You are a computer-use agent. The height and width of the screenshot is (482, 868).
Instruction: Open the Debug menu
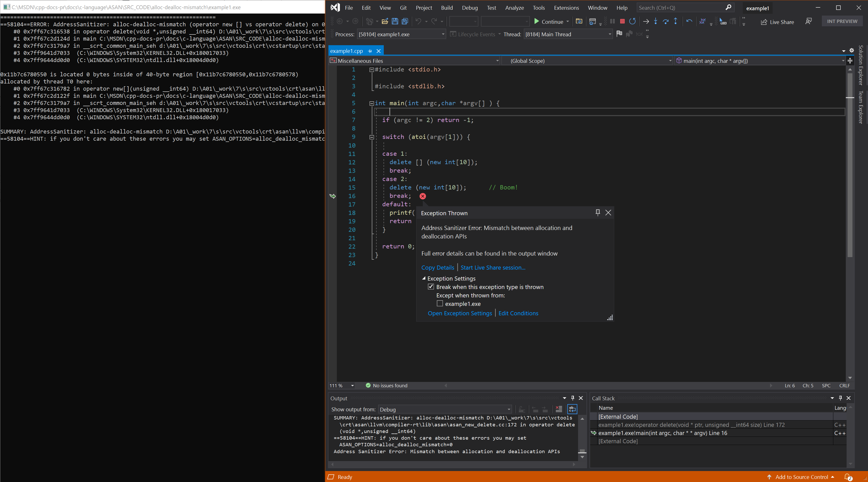(469, 7)
